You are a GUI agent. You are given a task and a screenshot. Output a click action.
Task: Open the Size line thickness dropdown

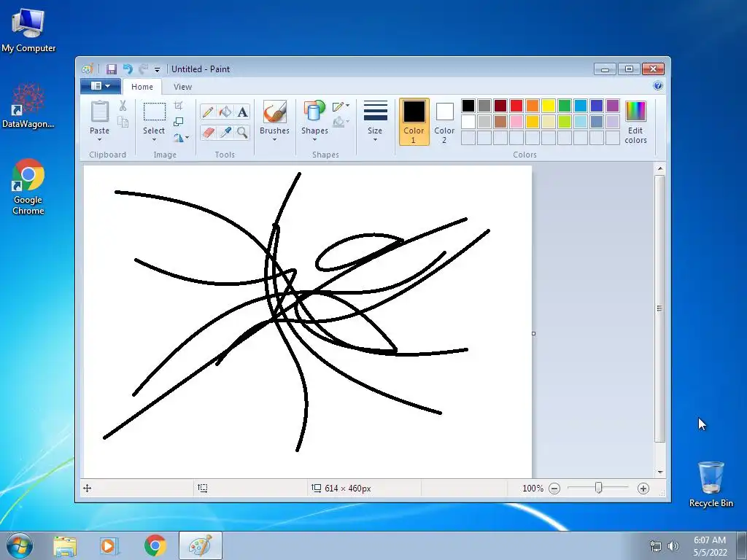tap(375, 122)
